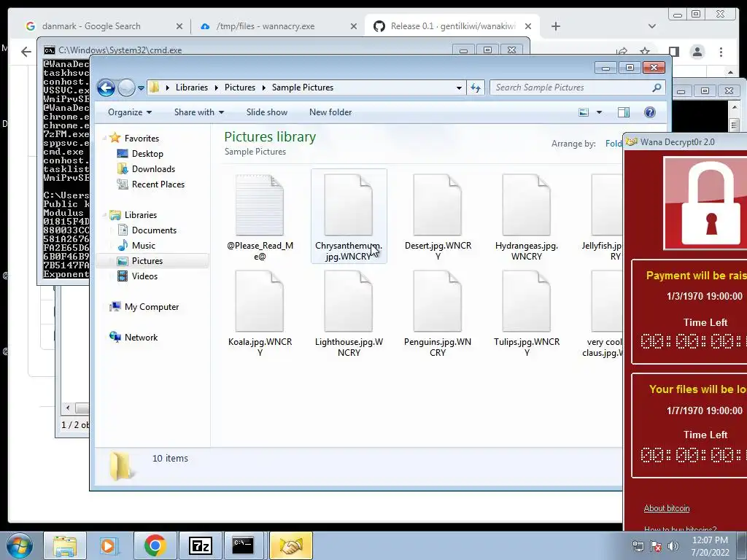Open volume control in system tray
The width and height of the screenshot is (747, 560).
tap(673, 546)
